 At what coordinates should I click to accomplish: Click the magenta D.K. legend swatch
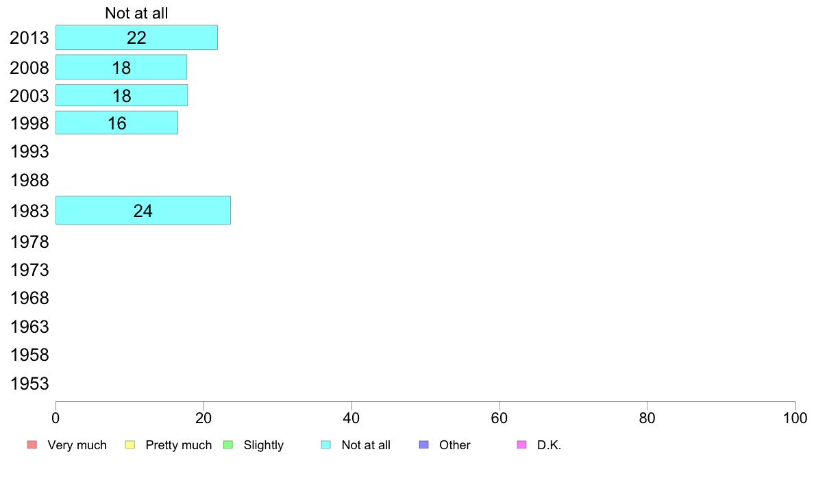click(x=521, y=445)
